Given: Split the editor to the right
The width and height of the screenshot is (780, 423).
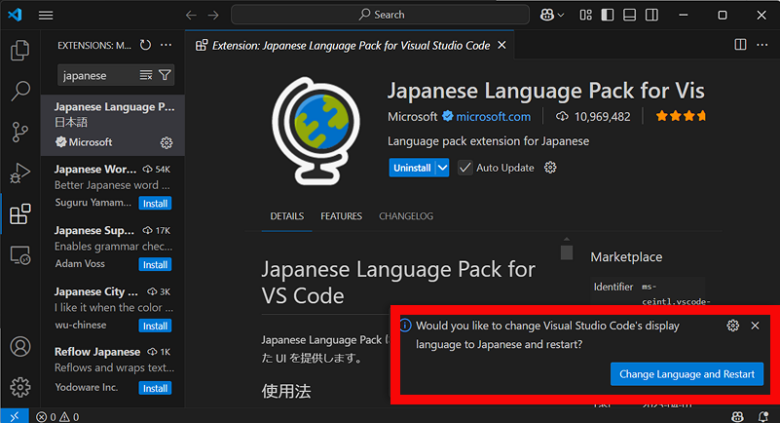Looking at the screenshot, I should click(740, 45).
